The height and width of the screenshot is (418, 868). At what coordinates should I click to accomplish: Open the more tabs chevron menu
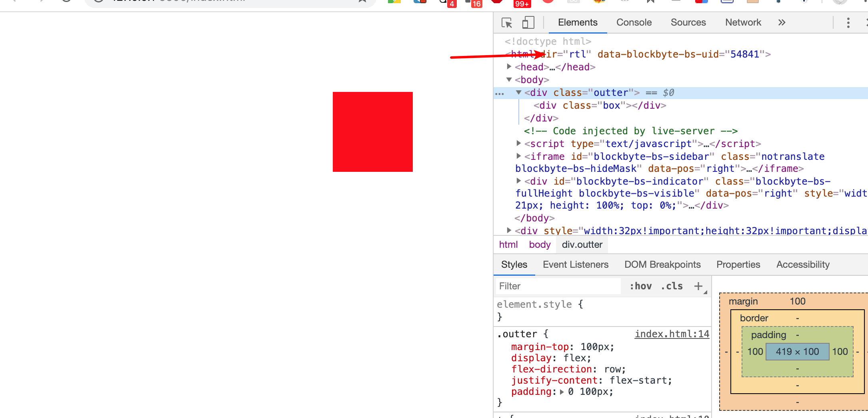[782, 23]
